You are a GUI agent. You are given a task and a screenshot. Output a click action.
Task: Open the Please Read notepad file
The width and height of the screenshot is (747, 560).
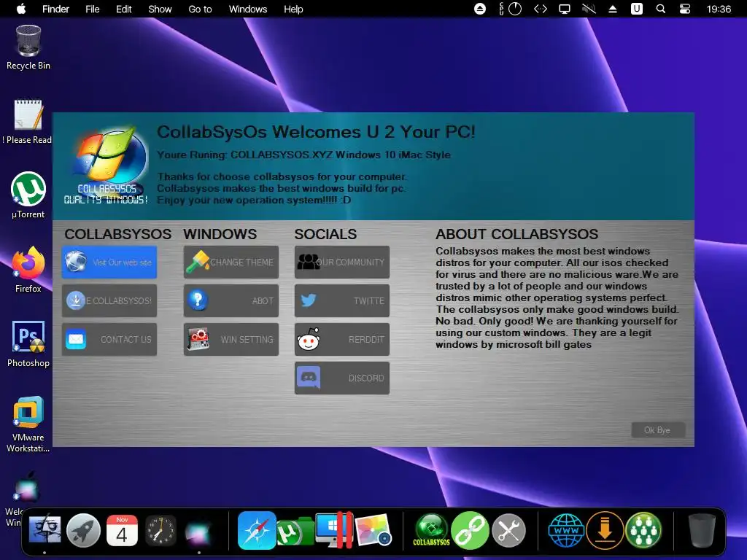pyautogui.click(x=28, y=122)
